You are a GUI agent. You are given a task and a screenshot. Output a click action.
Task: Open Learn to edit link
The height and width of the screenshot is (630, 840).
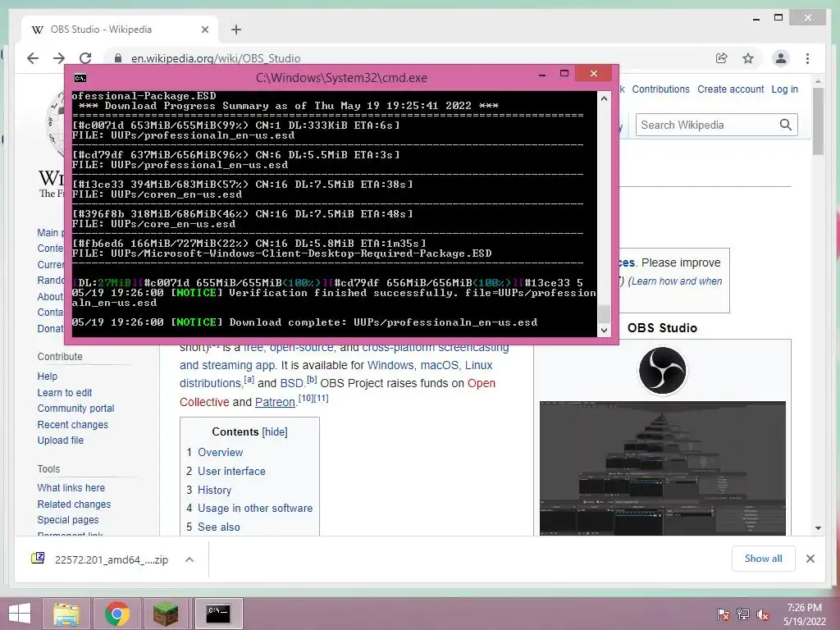point(64,393)
